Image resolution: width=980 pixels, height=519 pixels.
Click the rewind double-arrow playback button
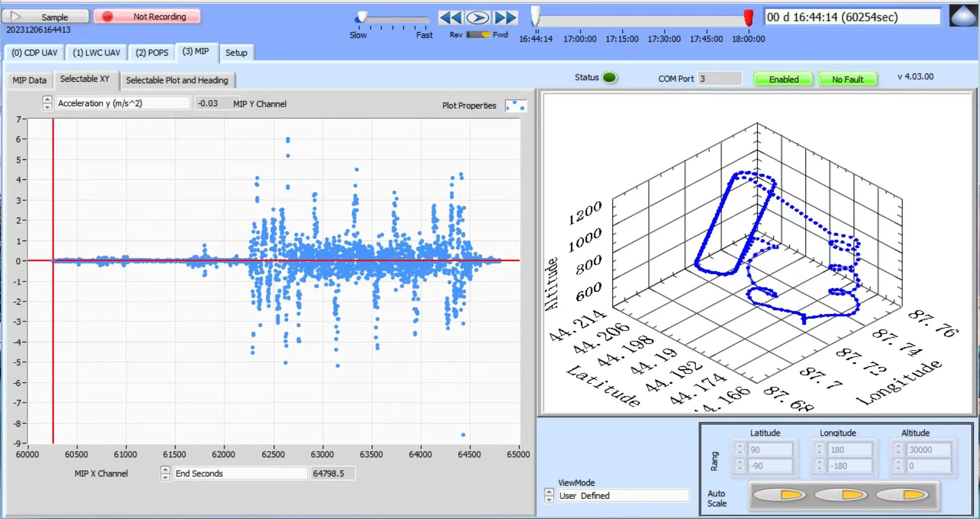[450, 18]
